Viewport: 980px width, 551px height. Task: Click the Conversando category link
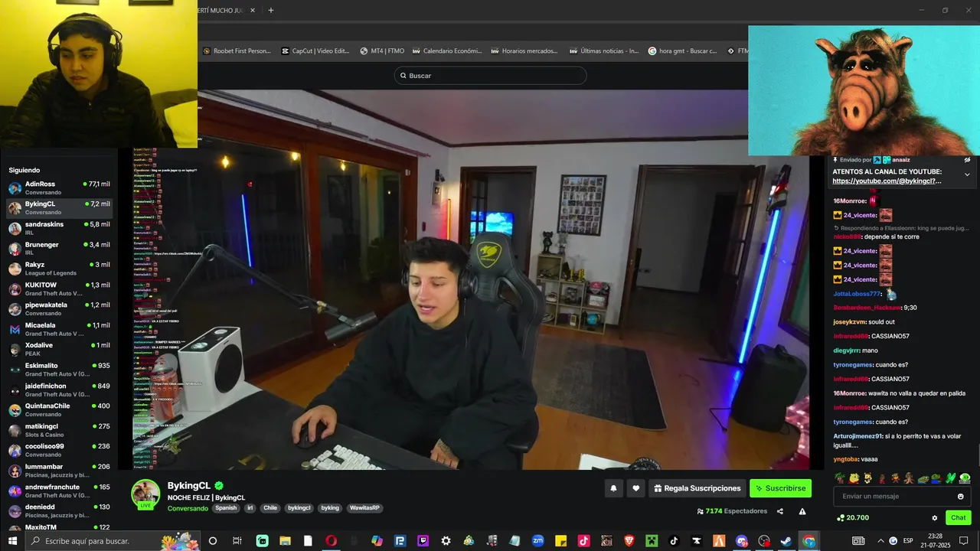tap(188, 508)
